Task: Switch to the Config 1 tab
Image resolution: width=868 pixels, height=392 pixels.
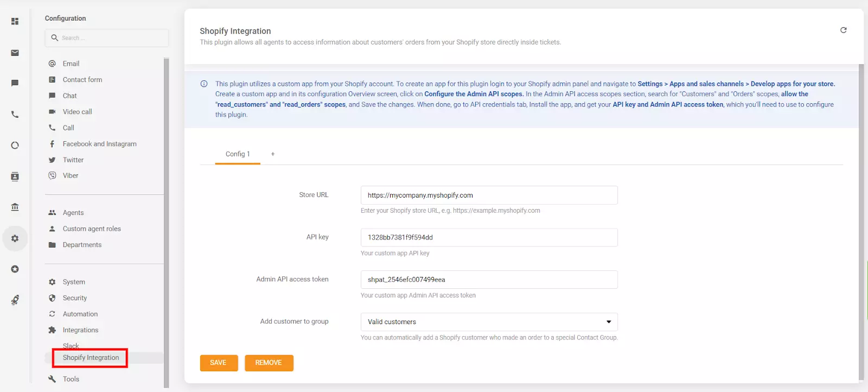Action: [238, 154]
